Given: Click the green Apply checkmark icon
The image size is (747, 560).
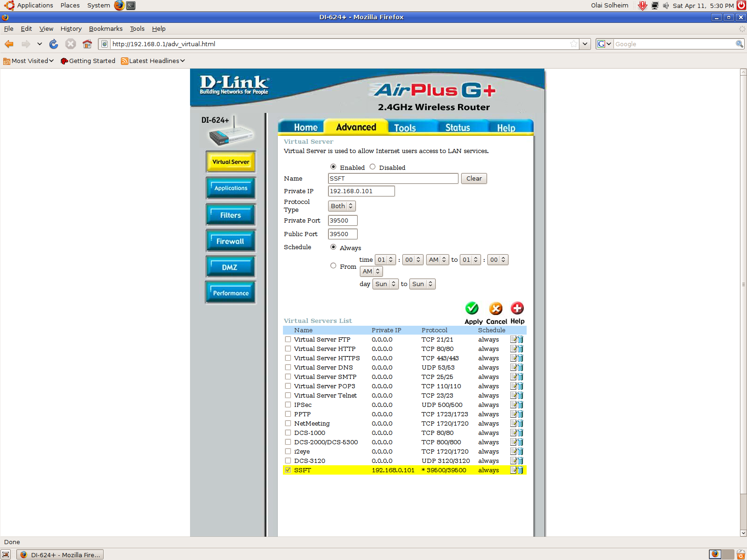Looking at the screenshot, I should tap(472, 308).
